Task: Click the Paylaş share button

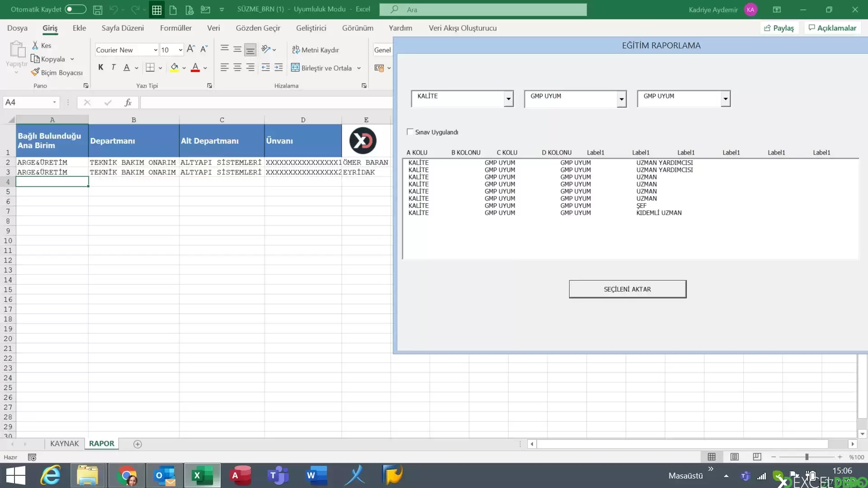Action: pos(779,28)
